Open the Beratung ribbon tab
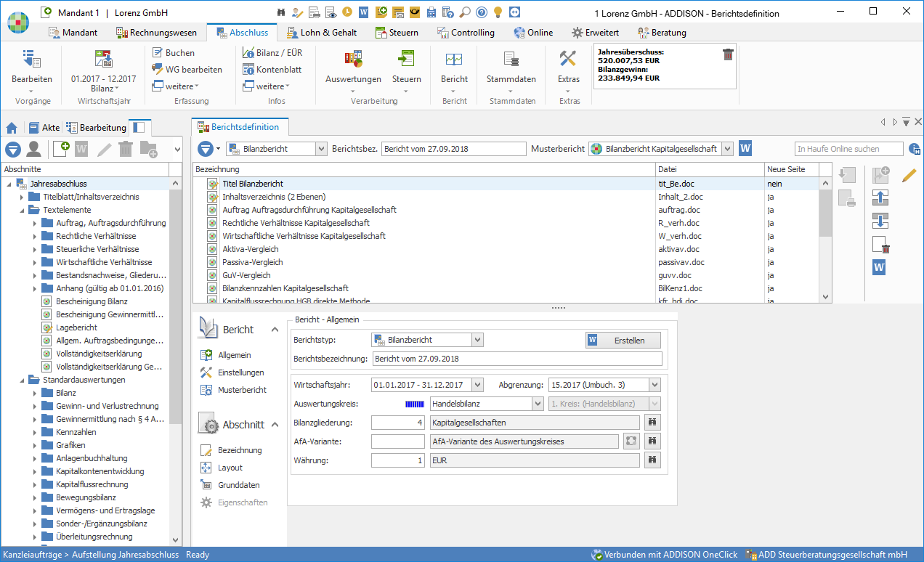 662,33
